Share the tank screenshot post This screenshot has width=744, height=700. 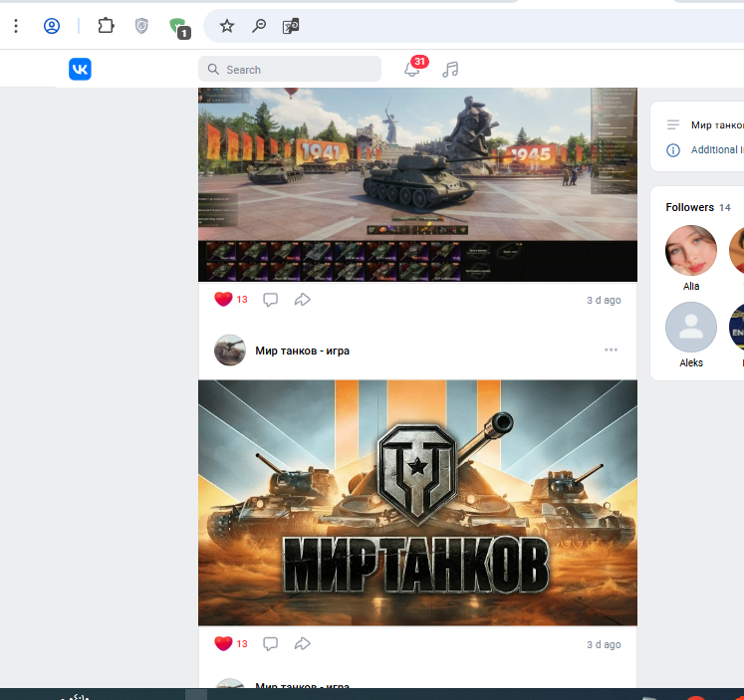[x=302, y=300]
